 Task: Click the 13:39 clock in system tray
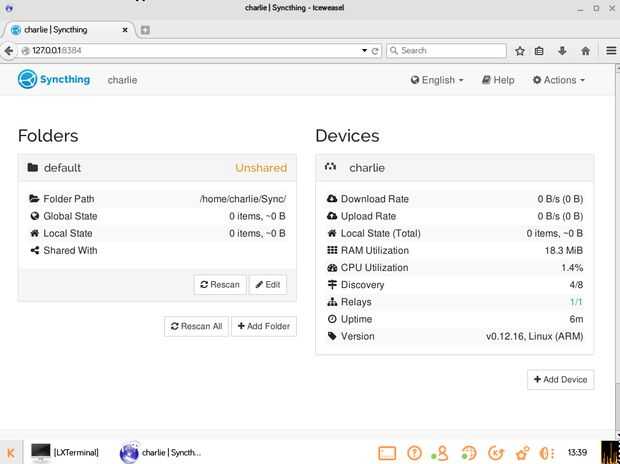tap(577, 453)
